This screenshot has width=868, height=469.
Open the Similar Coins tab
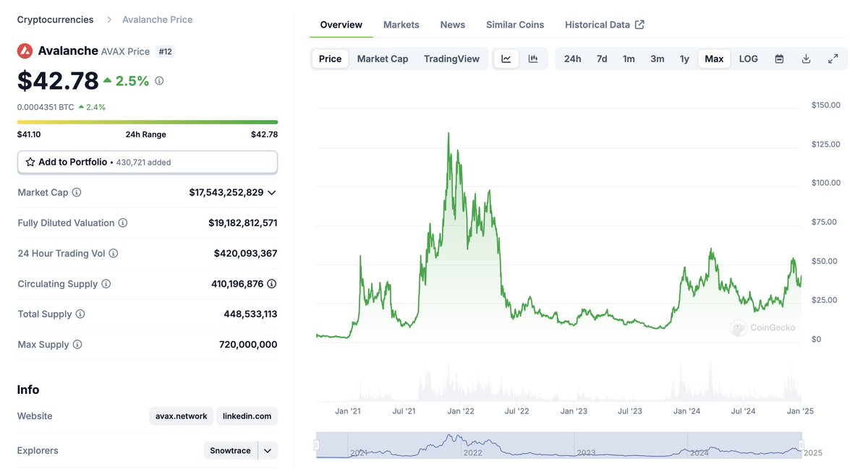[x=515, y=25]
